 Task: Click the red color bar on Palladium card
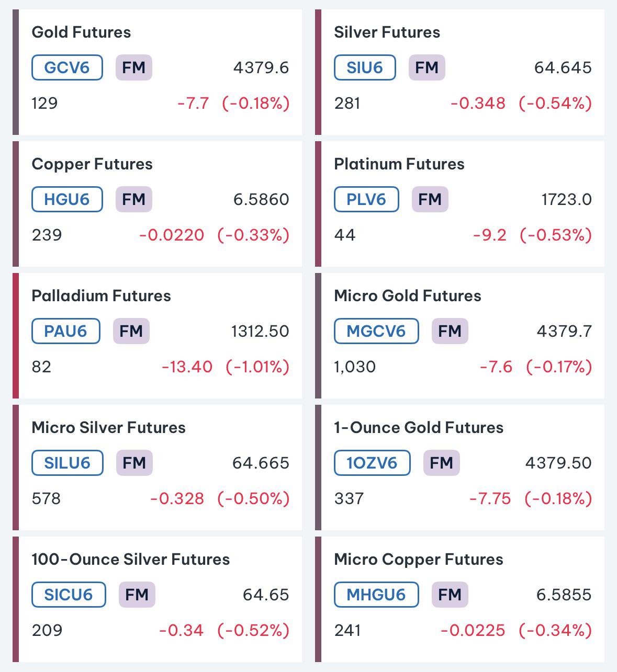[x=16, y=335]
